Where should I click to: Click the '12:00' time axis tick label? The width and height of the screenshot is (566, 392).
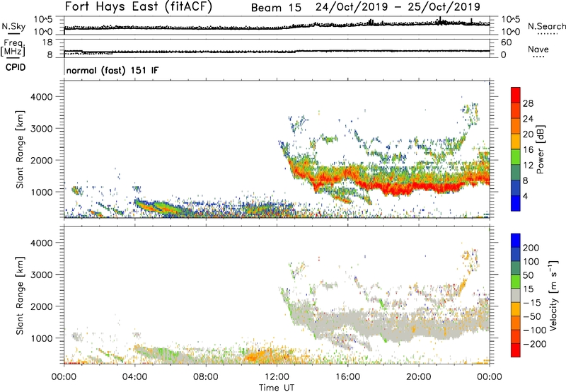click(x=277, y=377)
